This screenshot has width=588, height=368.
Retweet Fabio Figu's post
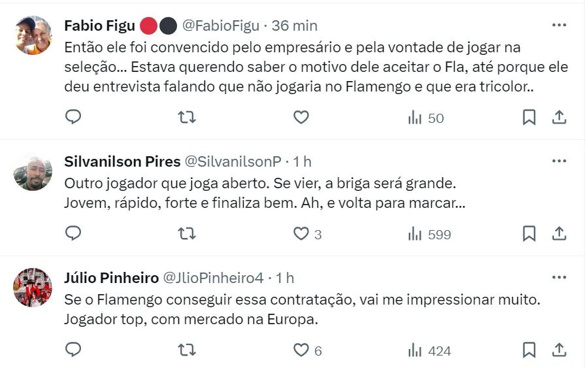click(187, 118)
